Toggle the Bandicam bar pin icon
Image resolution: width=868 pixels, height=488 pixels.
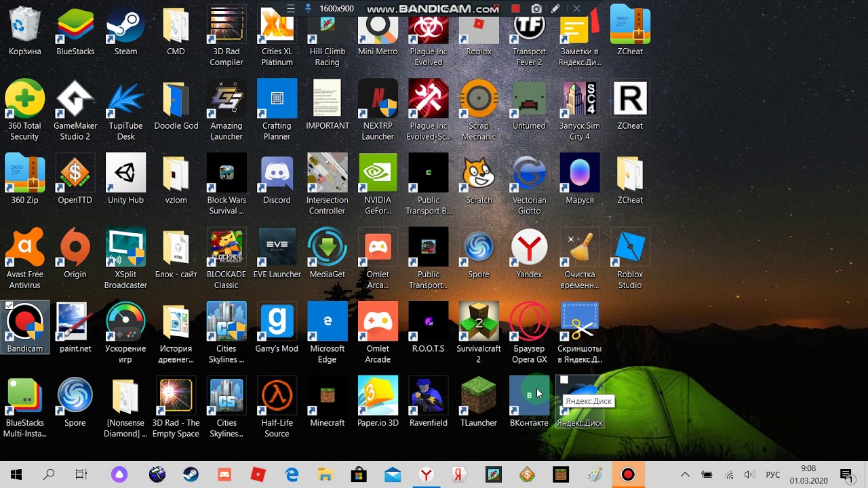click(309, 9)
